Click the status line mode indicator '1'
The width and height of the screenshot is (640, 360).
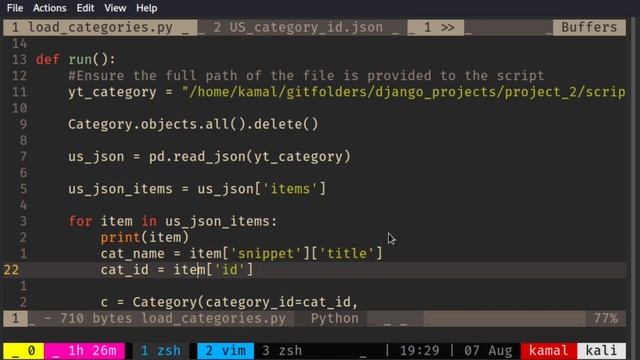point(16,318)
